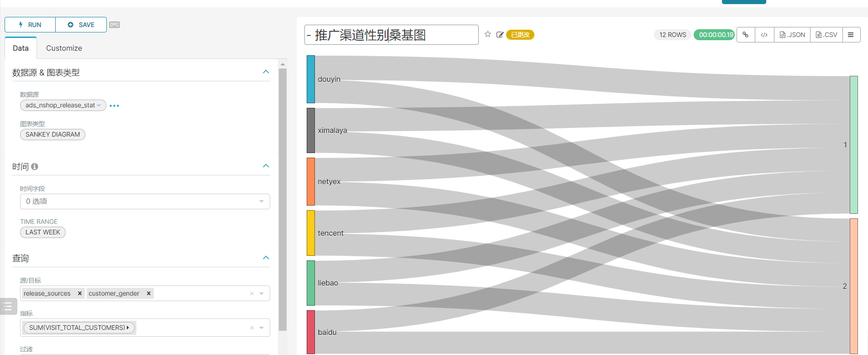Viewport: 868px width, 355px height.
Task: Export chart as .JSON
Action: tap(792, 35)
